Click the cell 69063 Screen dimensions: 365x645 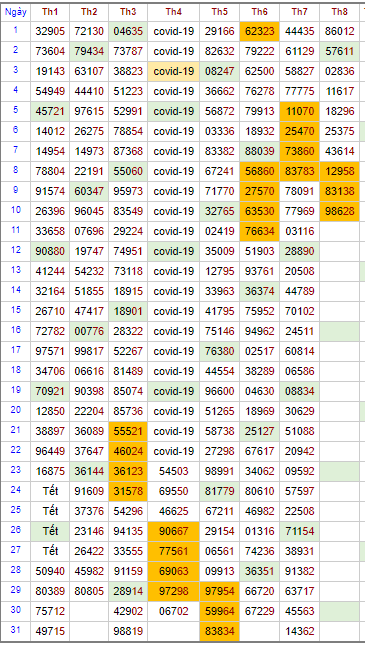174,570
